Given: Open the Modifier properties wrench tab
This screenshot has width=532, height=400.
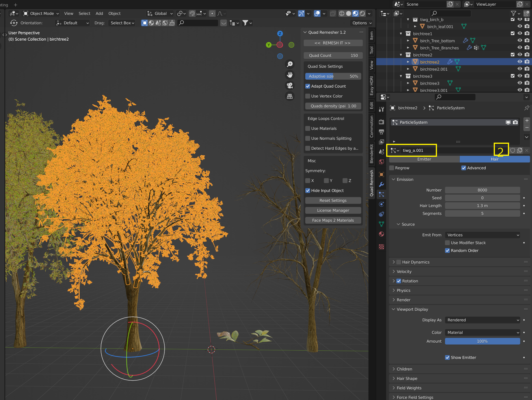Looking at the screenshot, I should tap(381, 184).
